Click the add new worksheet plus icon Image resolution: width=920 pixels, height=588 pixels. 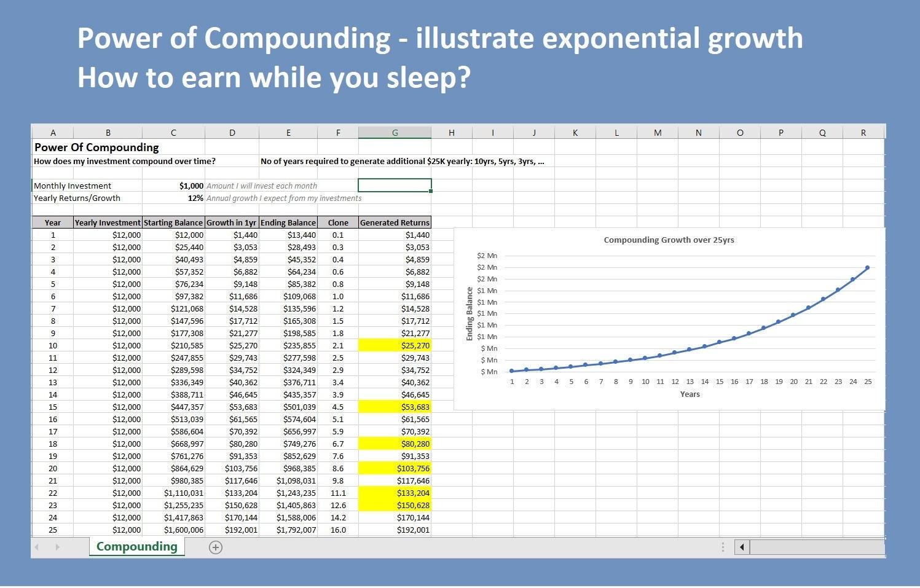[x=216, y=547]
